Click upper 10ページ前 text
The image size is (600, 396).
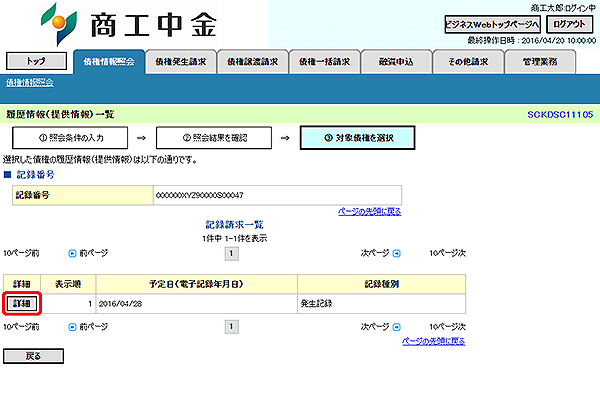(21, 253)
